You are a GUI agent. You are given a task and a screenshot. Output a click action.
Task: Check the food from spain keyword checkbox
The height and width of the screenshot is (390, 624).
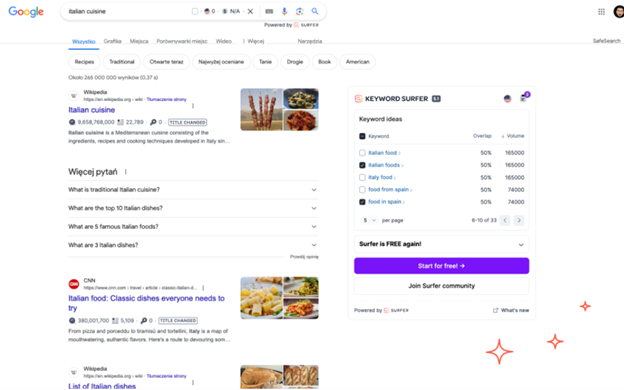pos(362,189)
